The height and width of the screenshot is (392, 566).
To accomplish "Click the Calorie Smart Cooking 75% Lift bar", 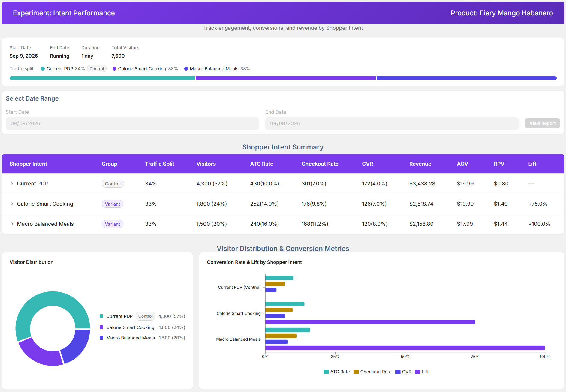I will coord(370,322).
